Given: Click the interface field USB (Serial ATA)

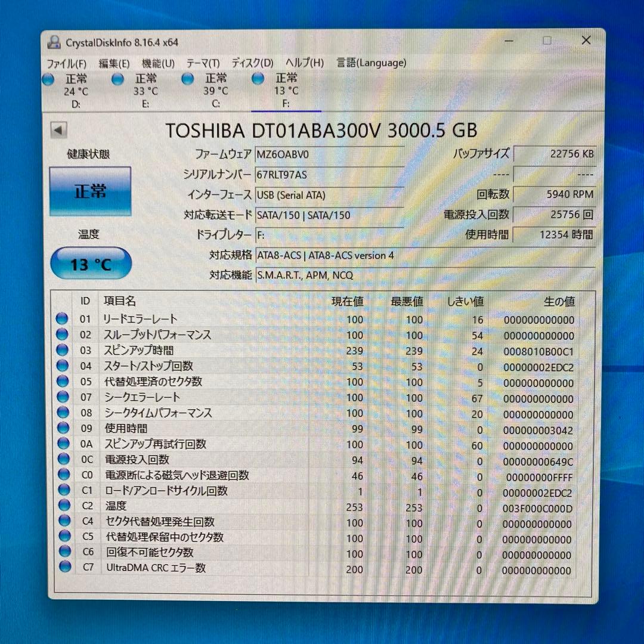Looking at the screenshot, I should [x=329, y=195].
